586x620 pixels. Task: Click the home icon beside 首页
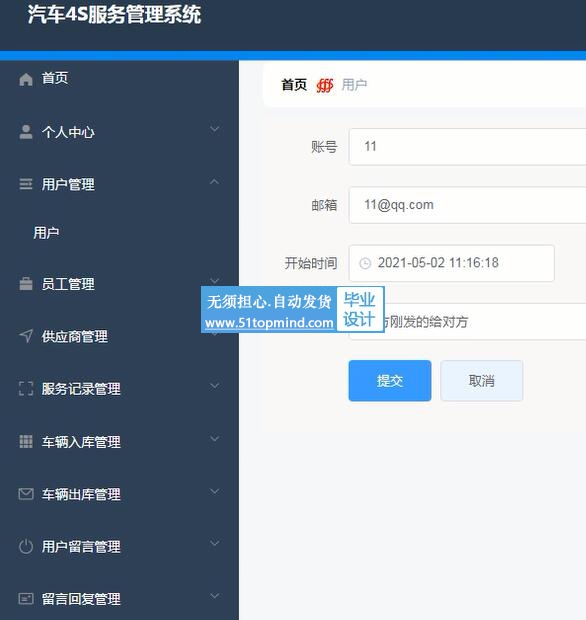[x=26, y=79]
